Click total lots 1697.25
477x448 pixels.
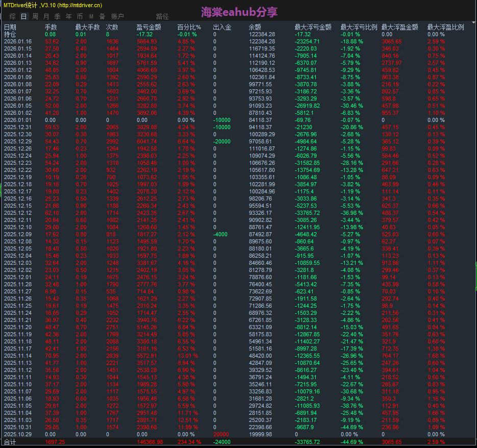[x=55, y=442]
